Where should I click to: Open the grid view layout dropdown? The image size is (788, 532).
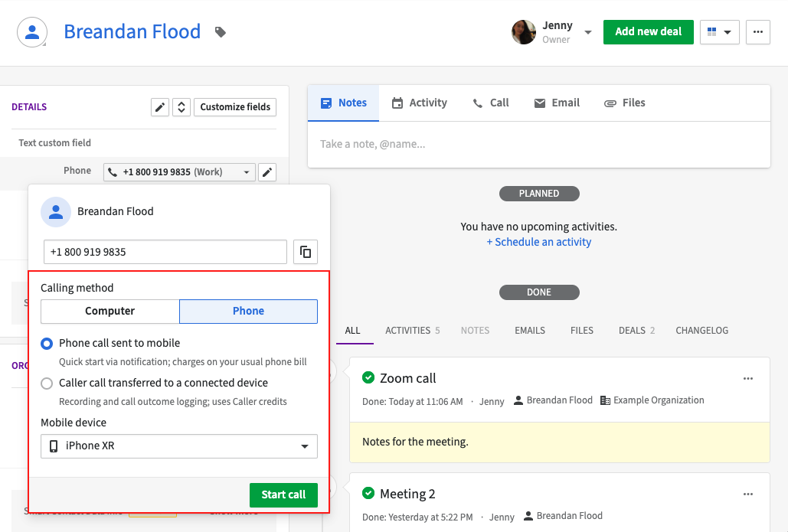719,32
